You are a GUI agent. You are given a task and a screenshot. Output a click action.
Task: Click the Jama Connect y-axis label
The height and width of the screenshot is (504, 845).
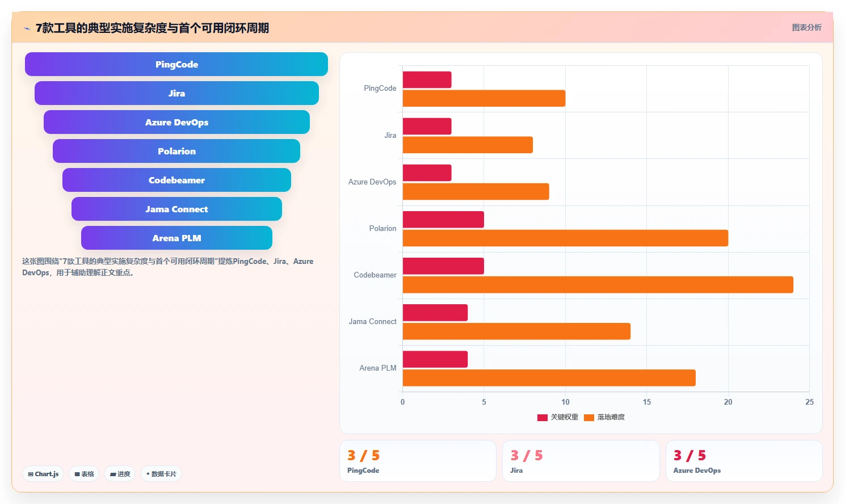372,321
